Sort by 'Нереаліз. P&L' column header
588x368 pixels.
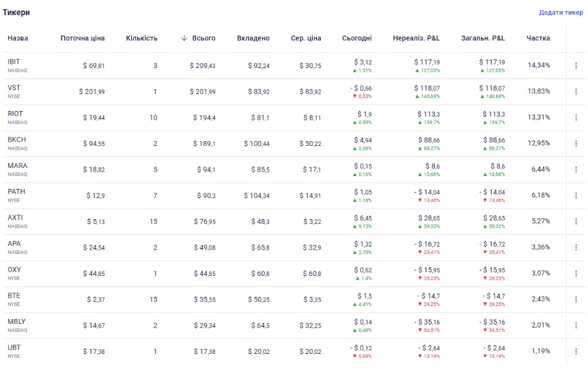tap(416, 38)
